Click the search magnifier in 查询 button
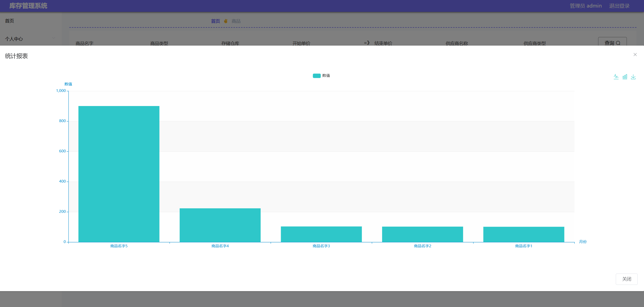This screenshot has width=644, height=307. pos(618,43)
